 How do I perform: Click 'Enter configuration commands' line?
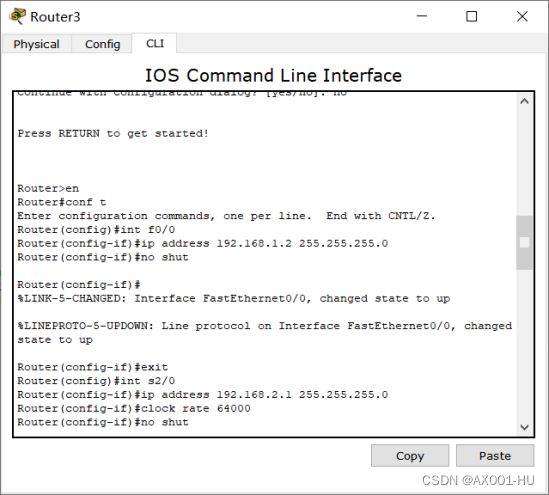coord(227,216)
